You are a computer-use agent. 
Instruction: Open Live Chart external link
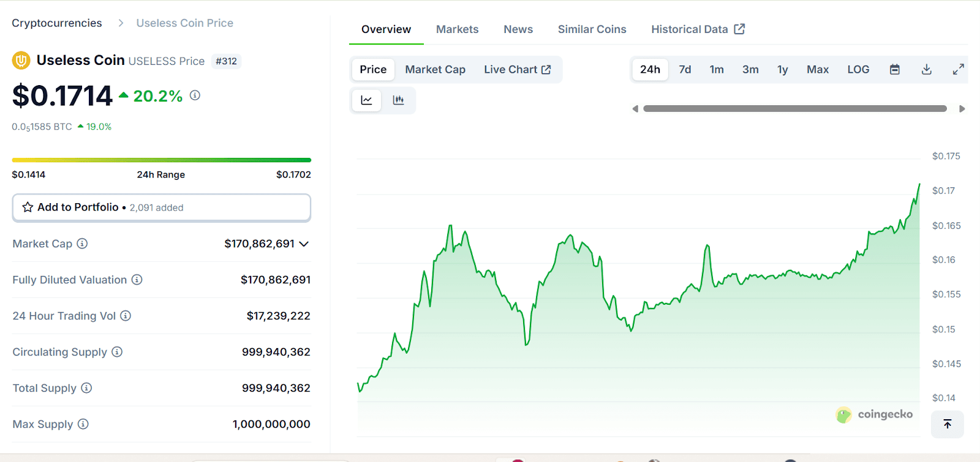(x=518, y=70)
